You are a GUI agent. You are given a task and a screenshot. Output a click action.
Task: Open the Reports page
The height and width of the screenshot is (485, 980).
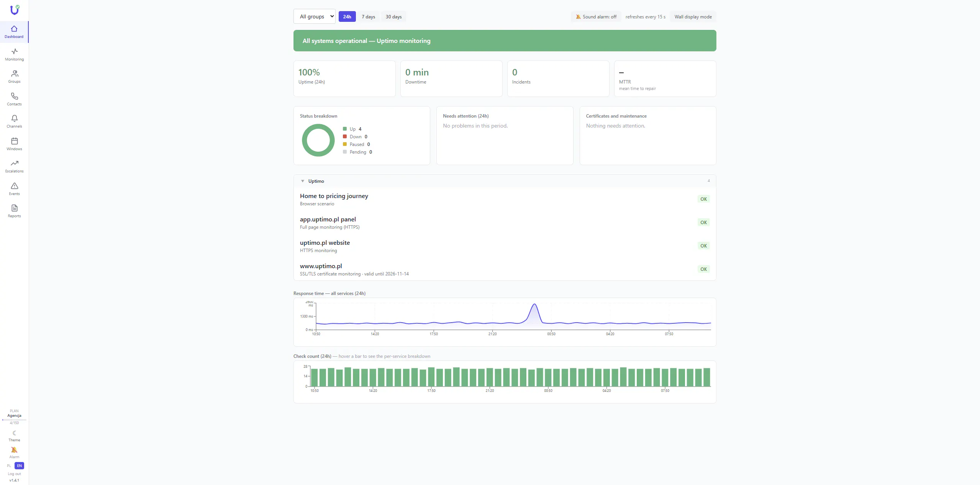coord(14,211)
